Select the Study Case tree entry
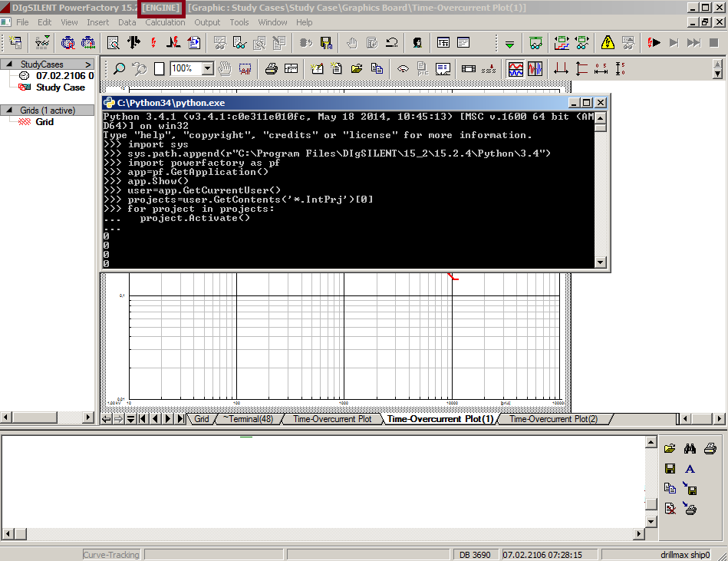 pos(60,87)
